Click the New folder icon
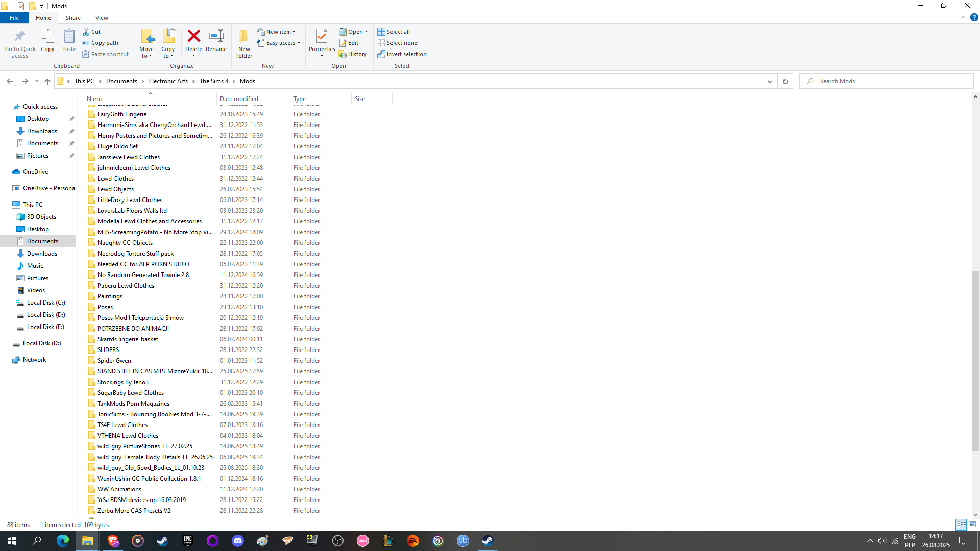This screenshot has height=551, width=980. coord(244,36)
